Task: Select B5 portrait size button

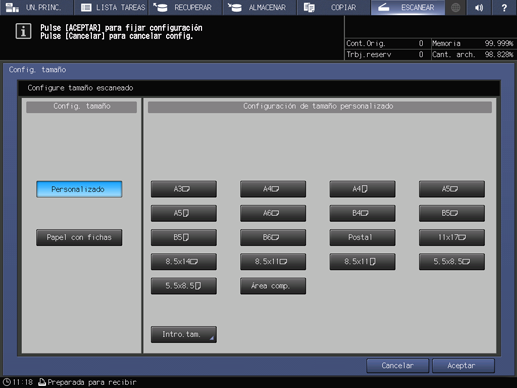Action: [x=184, y=237]
